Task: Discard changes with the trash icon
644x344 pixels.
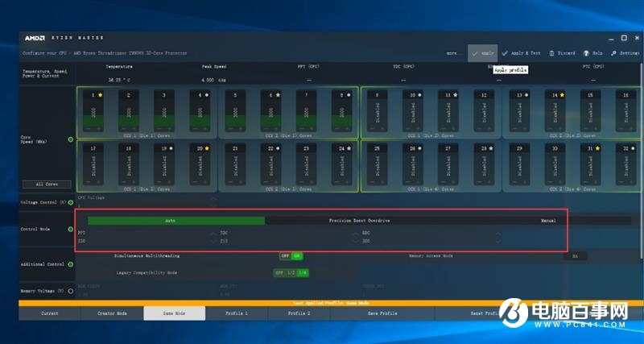Action: tap(563, 53)
